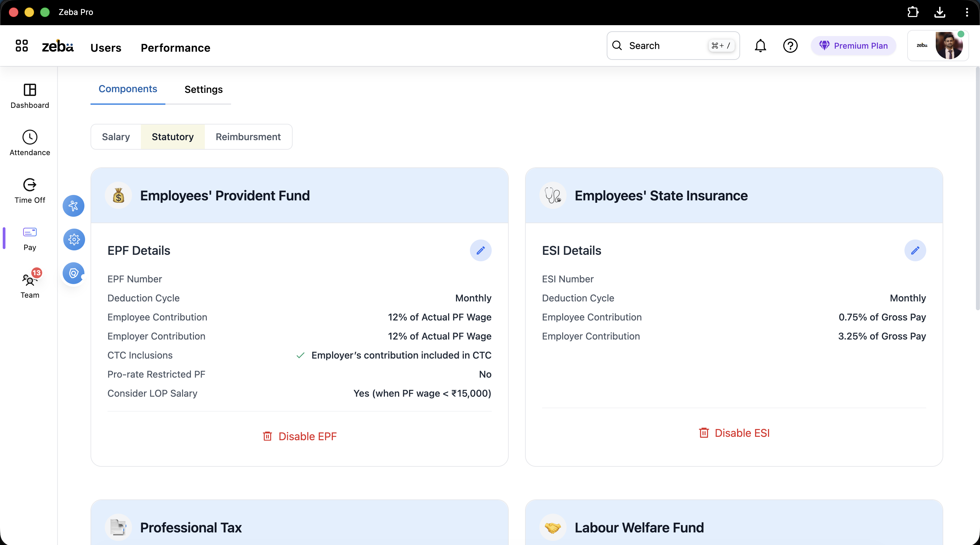Open the help question mark icon
The image size is (980, 545).
[x=790, y=46]
